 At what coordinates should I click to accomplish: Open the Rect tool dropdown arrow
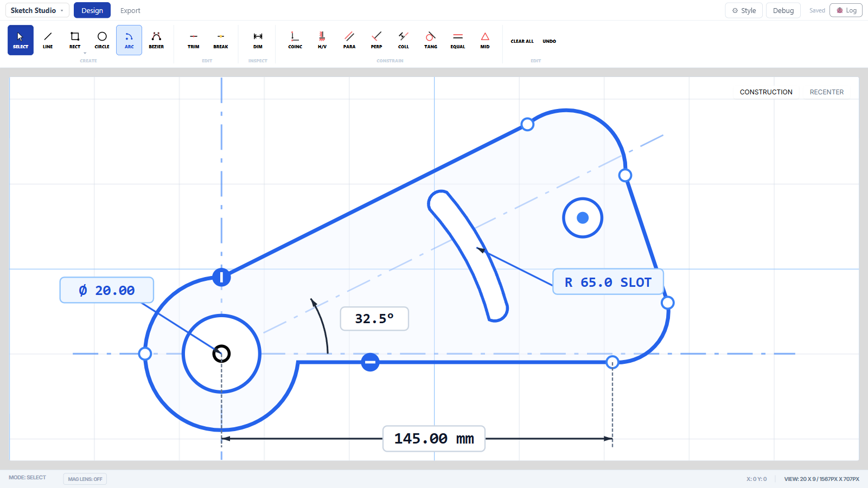[x=85, y=53]
